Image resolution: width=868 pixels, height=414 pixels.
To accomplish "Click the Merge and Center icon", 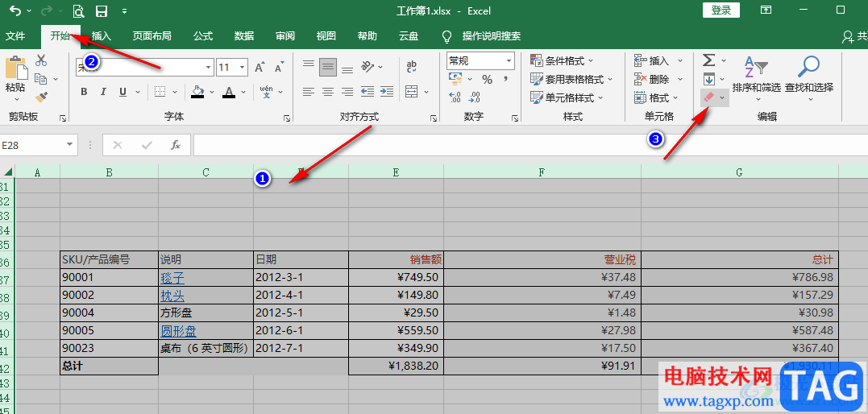I will click(x=411, y=90).
